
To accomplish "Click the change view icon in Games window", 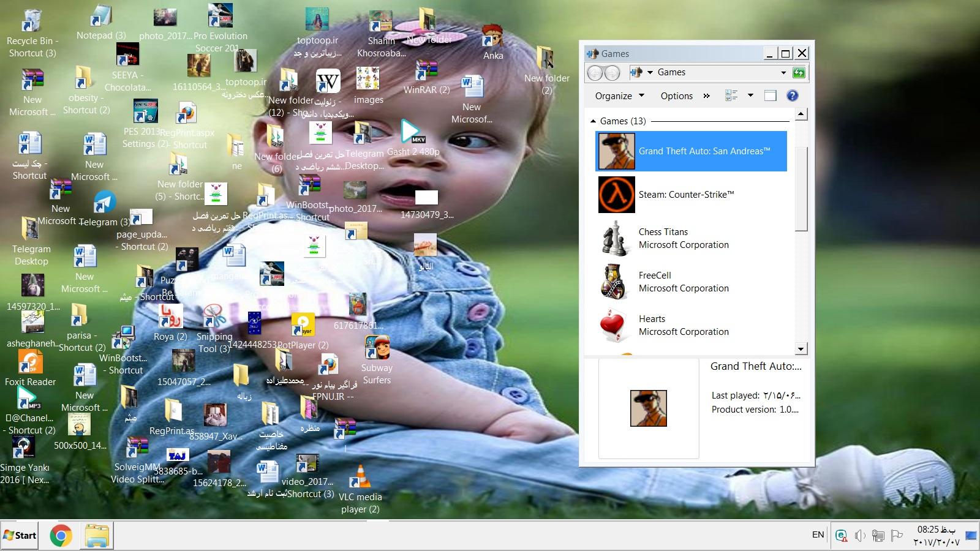I will (731, 96).
